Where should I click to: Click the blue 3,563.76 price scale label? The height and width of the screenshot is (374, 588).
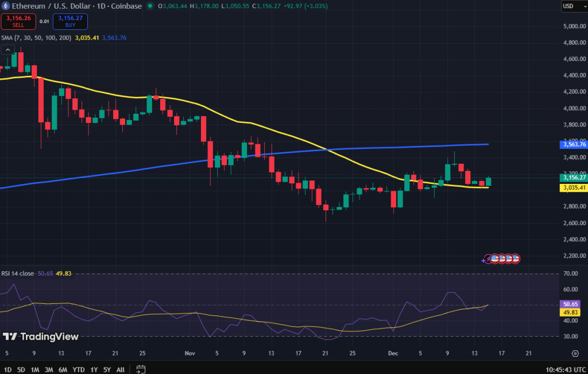click(x=574, y=144)
